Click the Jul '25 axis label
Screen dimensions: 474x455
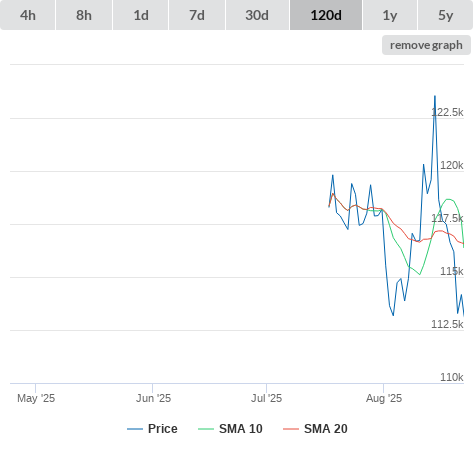pos(266,398)
